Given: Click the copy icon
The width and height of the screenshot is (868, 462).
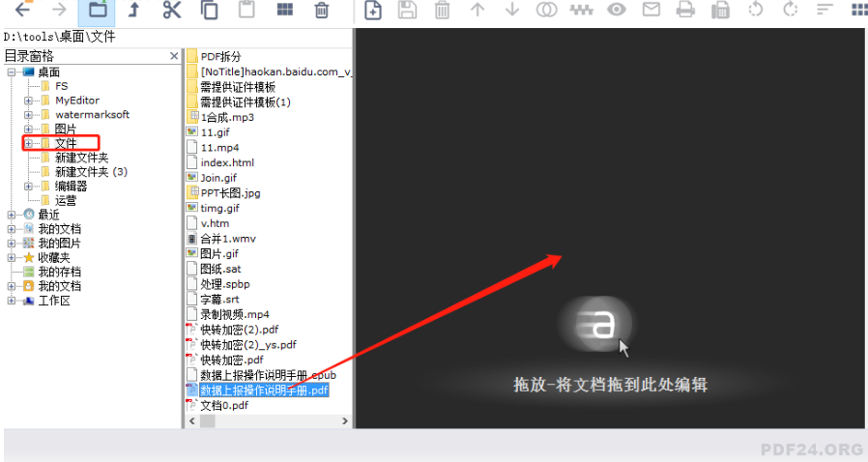Looking at the screenshot, I should [x=209, y=10].
